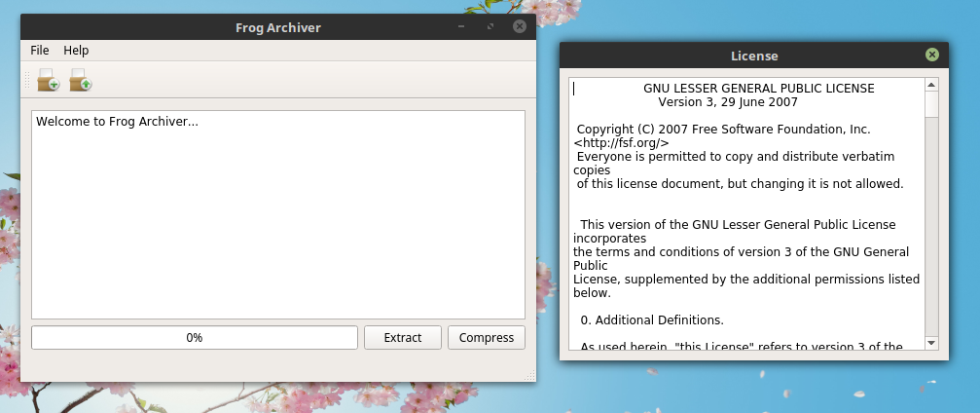Maximize the Frog Archiver window
The height and width of the screenshot is (413, 980).
pyautogui.click(x=490, y=26)
